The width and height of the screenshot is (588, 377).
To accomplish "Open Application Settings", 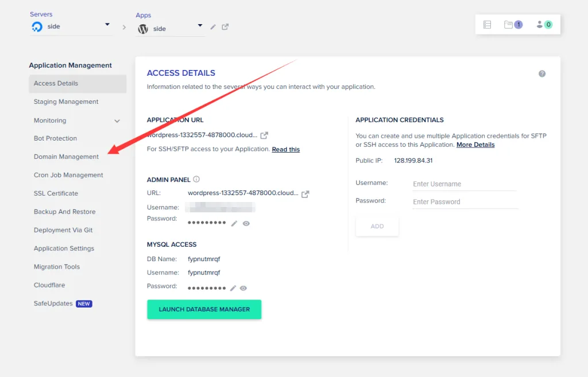I will pyautogui.click(x=64, y=249).
